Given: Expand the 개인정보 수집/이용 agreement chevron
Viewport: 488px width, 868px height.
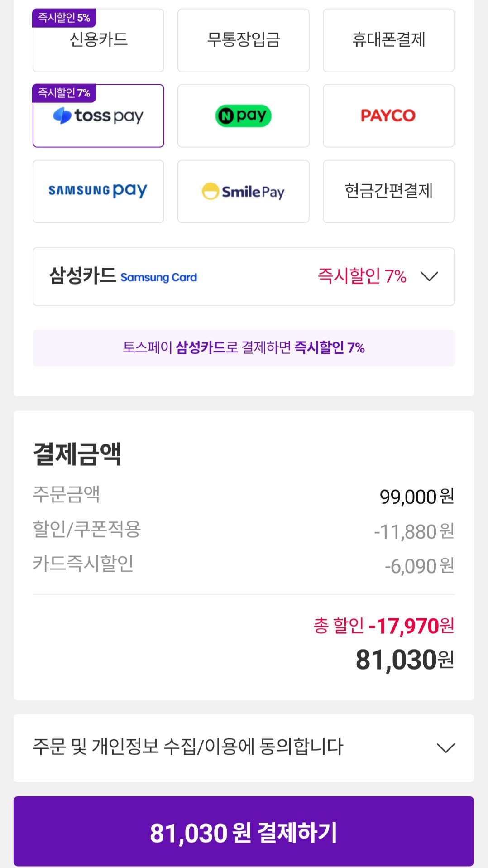Looking at the screenshot, I should tap(445, 748).
